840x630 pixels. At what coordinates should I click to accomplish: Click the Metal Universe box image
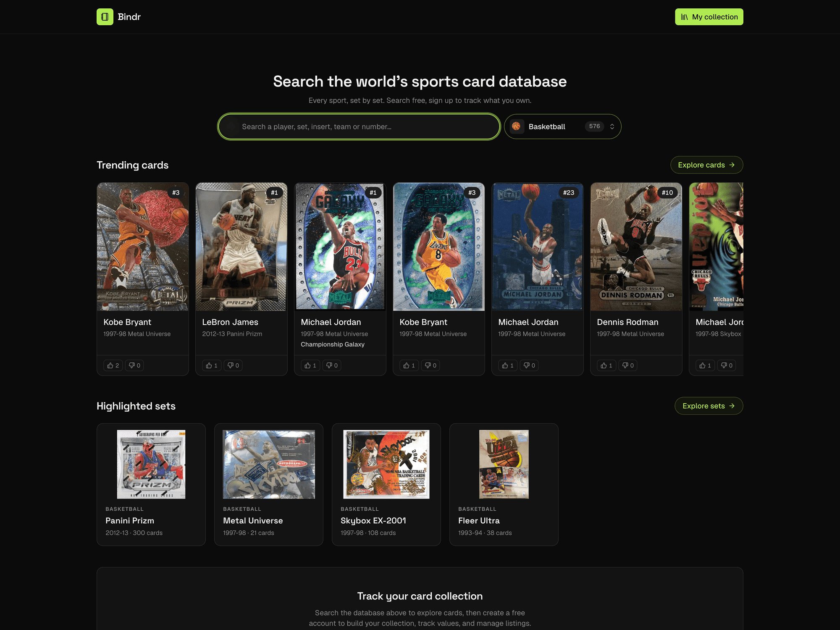[x=269, y=465]
